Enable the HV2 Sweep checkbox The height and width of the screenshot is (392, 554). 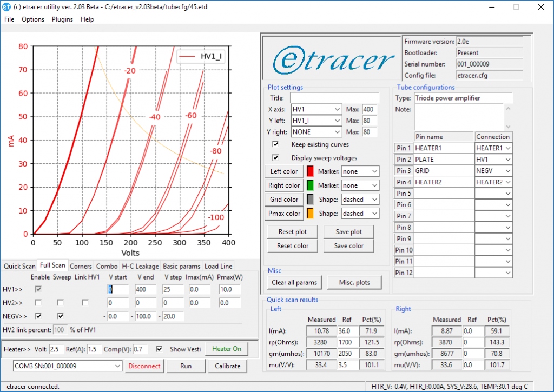[61, 303]
